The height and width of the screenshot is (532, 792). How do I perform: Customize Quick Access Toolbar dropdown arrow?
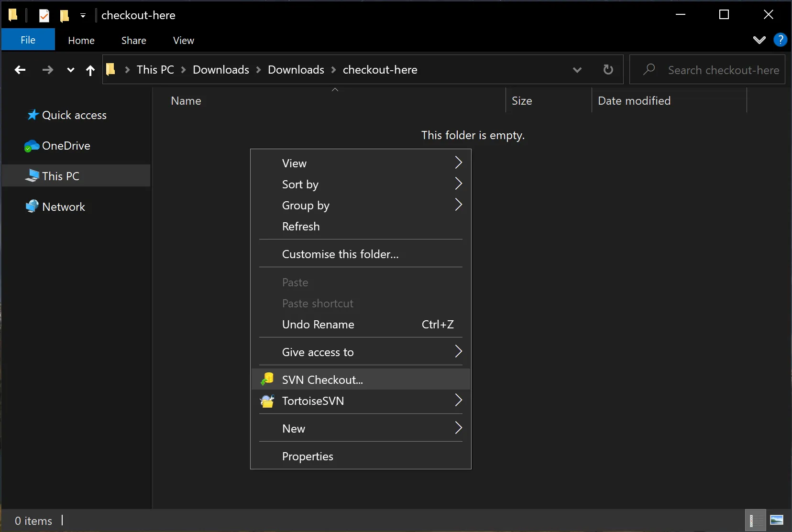click(x=83, y=15)
